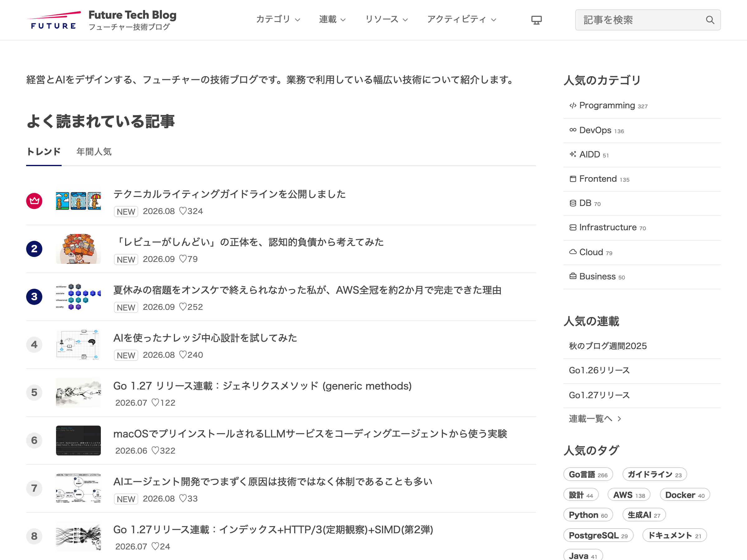Expand the リソース dropdown menu
Screen dimensions: 747x560
(387, 20)
